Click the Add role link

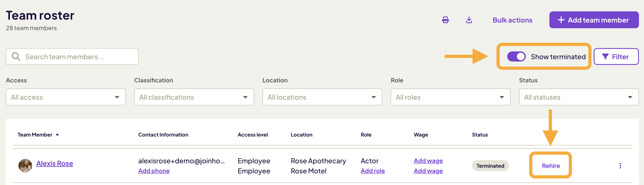[x=373, y=171]
